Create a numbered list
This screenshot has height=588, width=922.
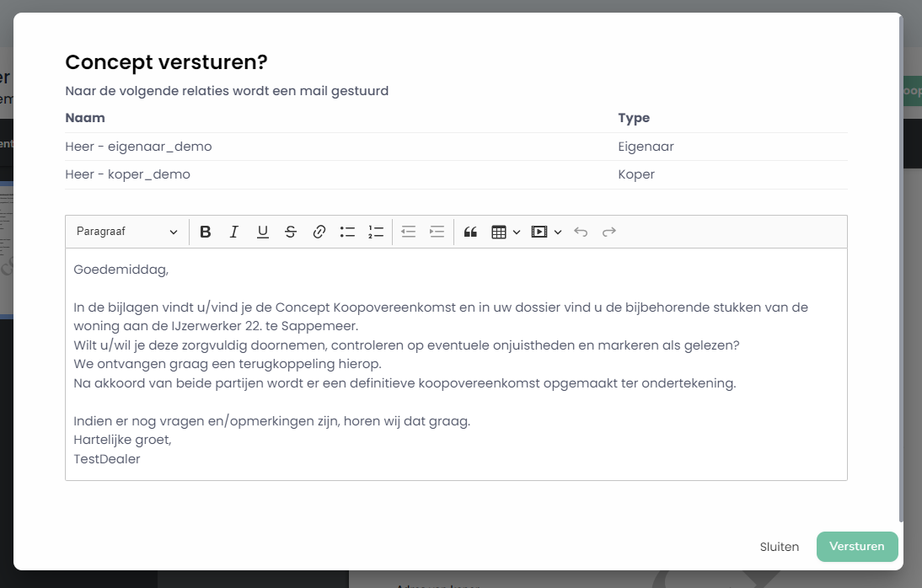pos(376,232)
